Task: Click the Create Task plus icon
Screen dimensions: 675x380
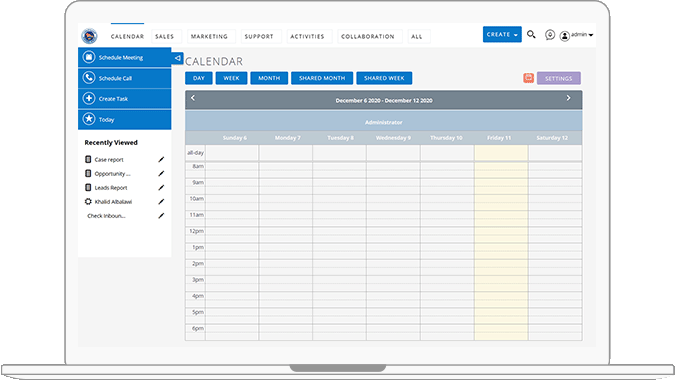Action: [x=89, y=98]
